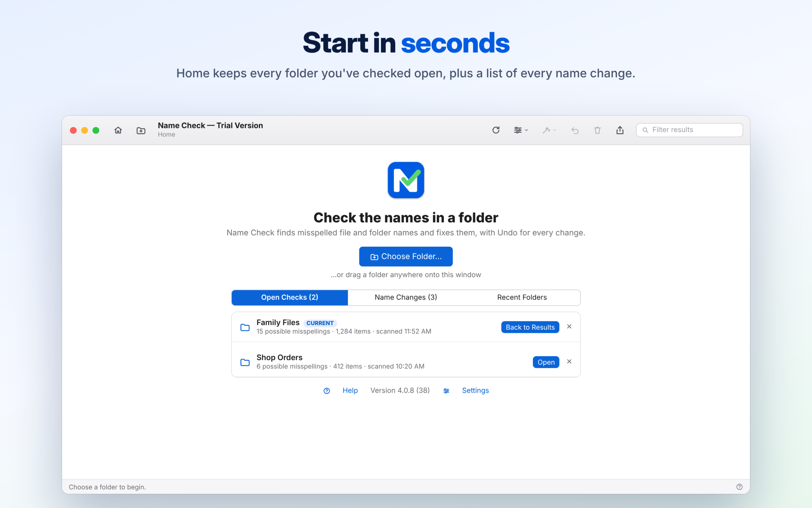Click the Home icon in the toolbar
The image size is (812, 508).
tap(118, 130)
